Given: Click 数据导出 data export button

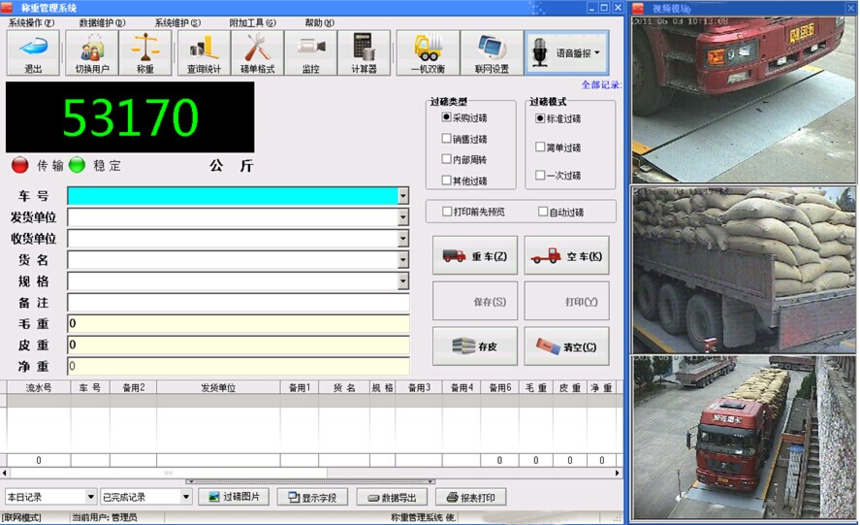Looking at the screenshot, I should point(392,497).
